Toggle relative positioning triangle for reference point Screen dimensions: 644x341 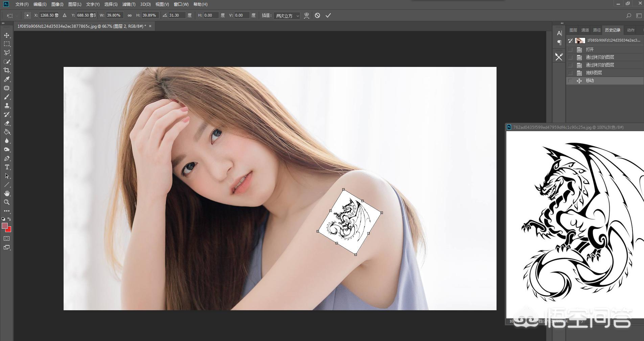(x=65, y=16)
